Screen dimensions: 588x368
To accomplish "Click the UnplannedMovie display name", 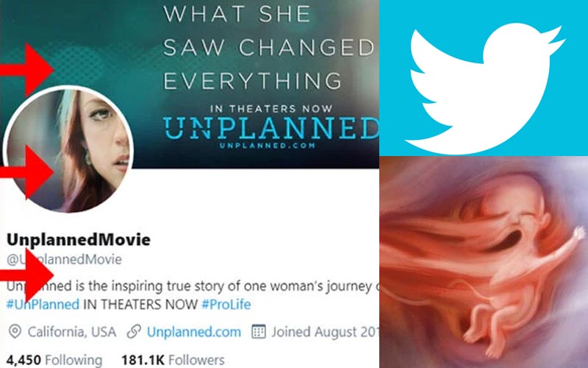I will pos(79,240).
